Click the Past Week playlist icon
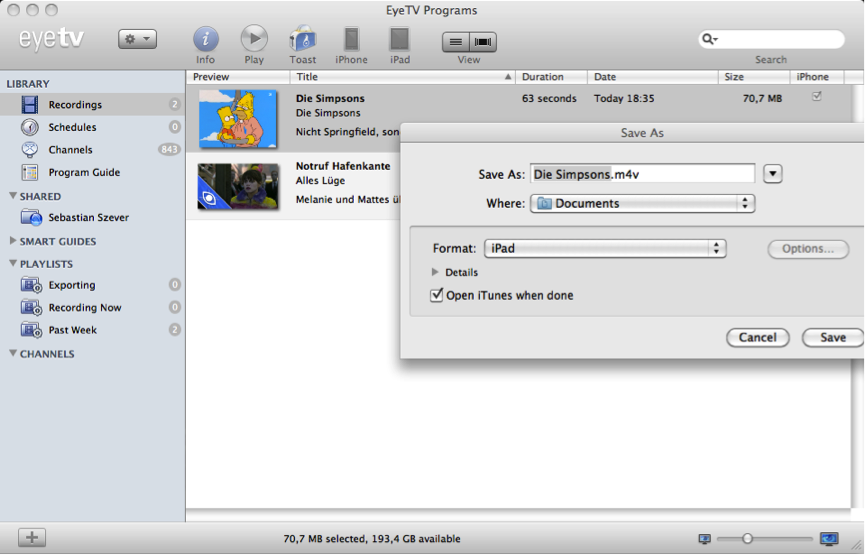 point(31,330)
